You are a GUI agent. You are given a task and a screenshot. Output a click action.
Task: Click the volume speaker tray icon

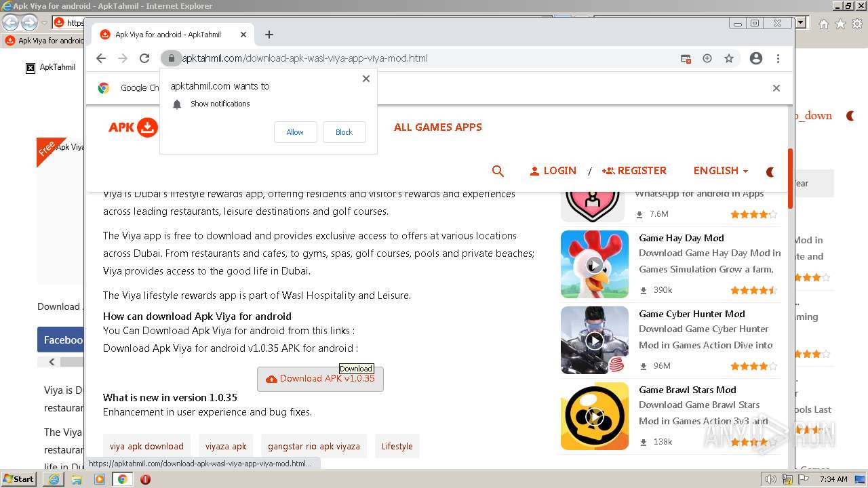coord(771,479)
